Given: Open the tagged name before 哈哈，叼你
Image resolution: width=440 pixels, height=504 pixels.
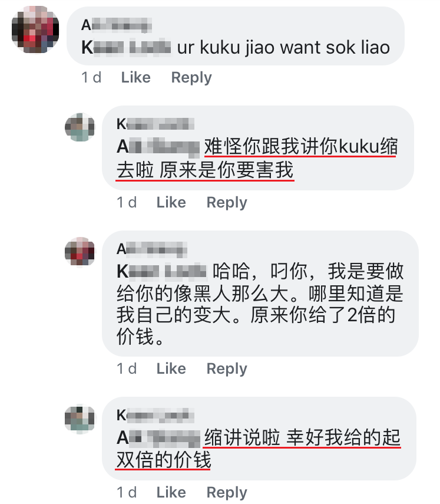Looking at the screenshot, I should click(161, 271).
